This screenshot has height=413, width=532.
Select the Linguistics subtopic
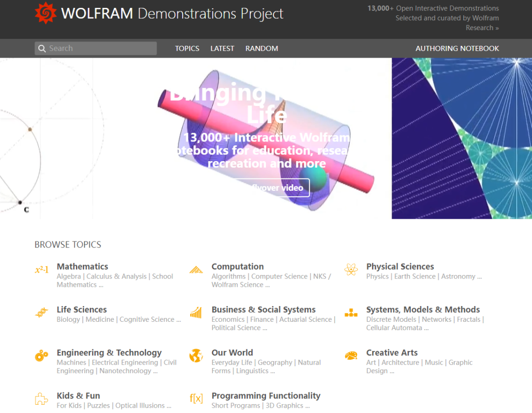pos(252,371)
